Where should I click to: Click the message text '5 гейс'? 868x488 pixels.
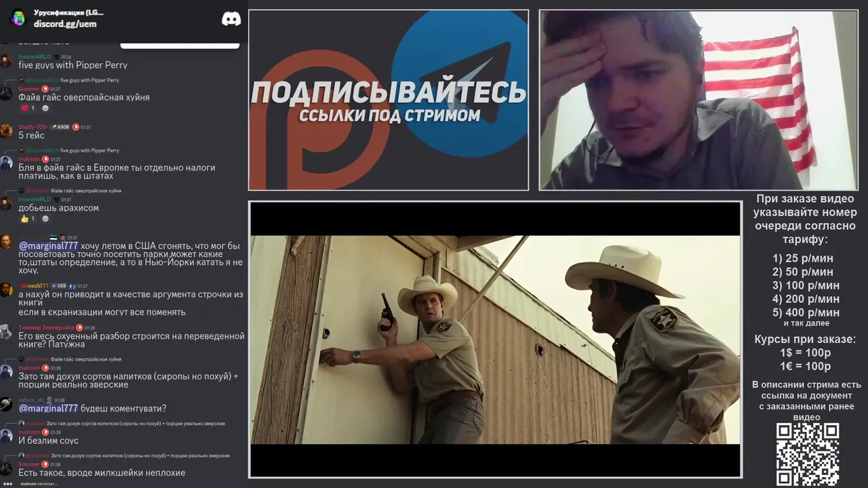tap(31, 136)
